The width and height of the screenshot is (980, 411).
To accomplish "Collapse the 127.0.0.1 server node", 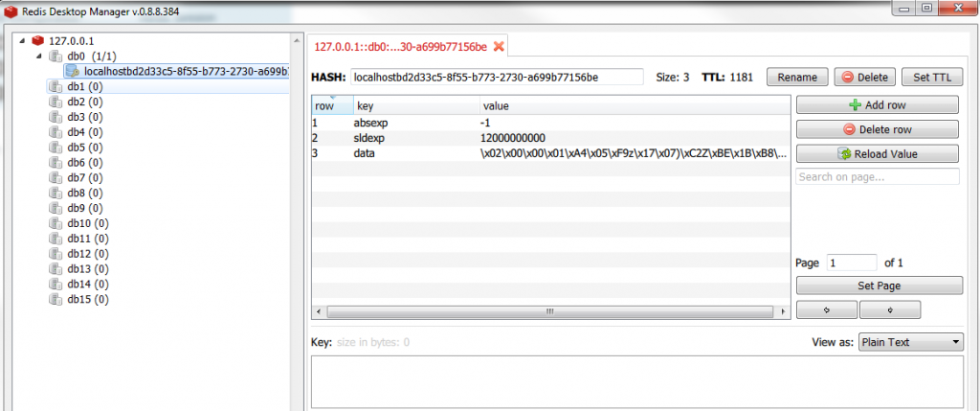I will (x=23, y=40).
